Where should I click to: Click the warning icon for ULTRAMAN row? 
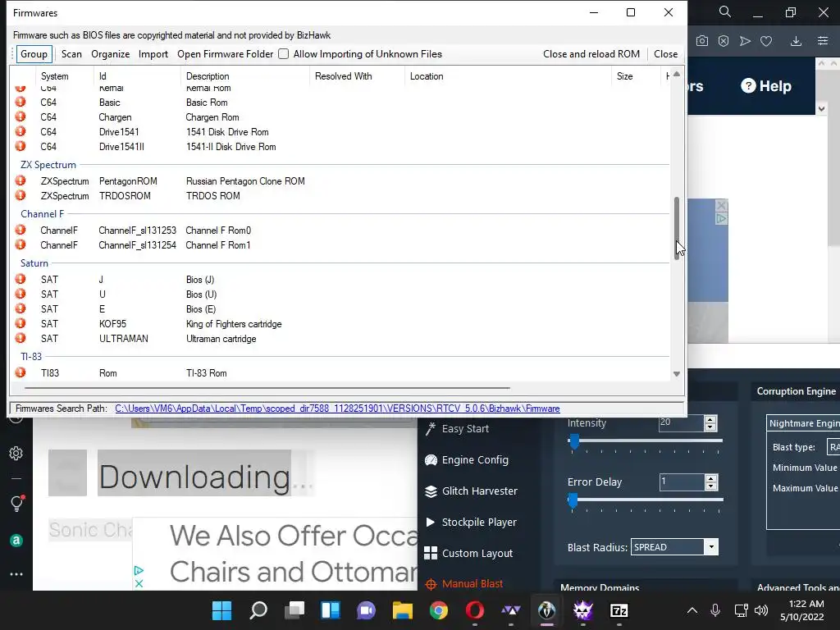pos(21,338)
